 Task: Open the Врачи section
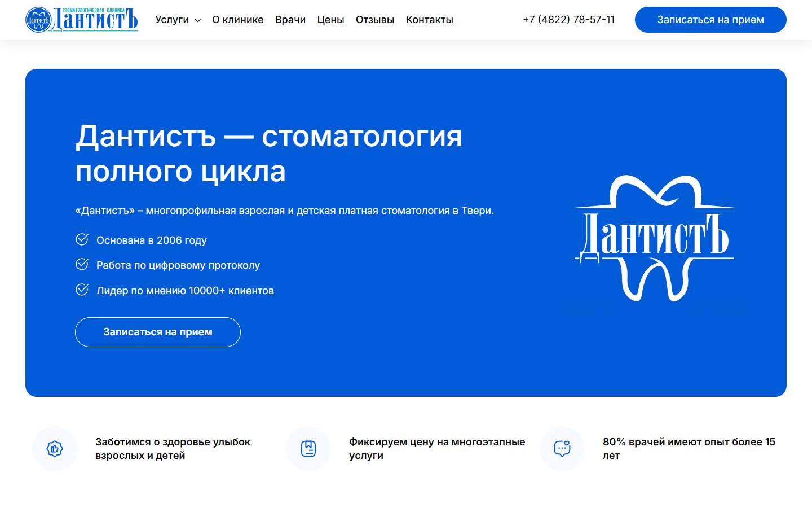tap(290, 20)
